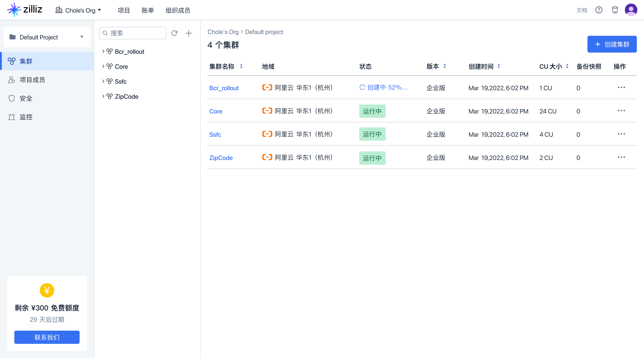
Task: Select 安全 in the sidebar
Action: [x=47, y=98]
